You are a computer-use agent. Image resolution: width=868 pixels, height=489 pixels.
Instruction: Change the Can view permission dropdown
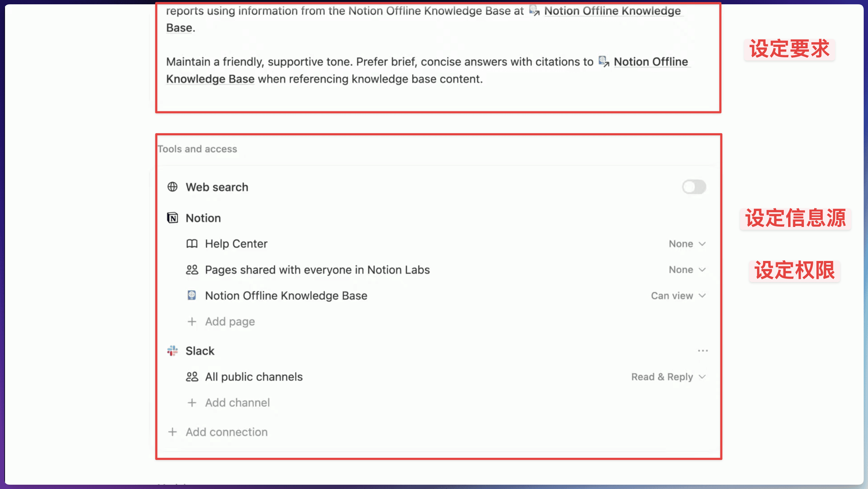click(678, 296)
